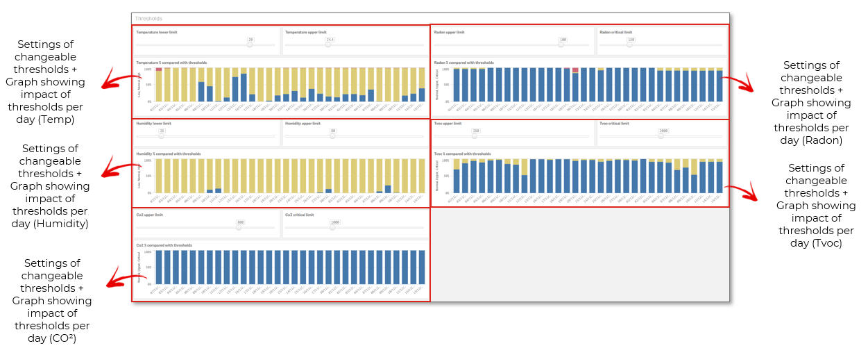
Task: Click the 'Co2 critical limit' label
Action: 300,215
